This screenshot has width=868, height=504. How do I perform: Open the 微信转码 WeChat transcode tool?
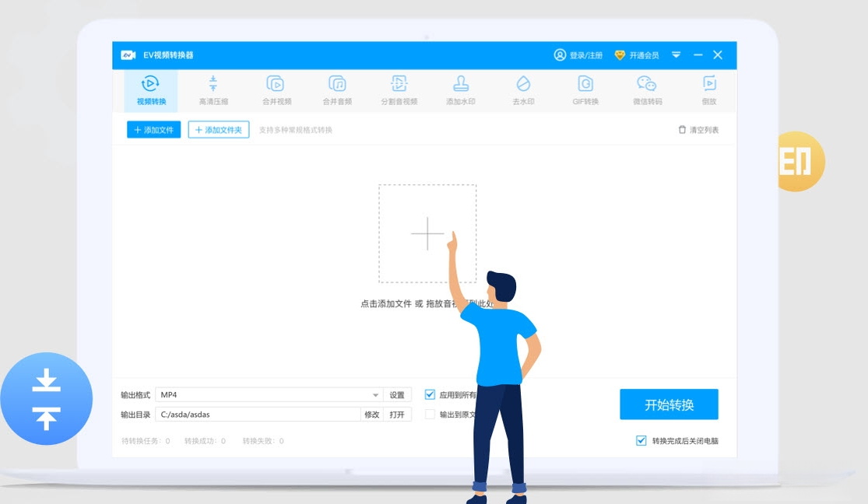pyautogui.click(x=647, y=91)
